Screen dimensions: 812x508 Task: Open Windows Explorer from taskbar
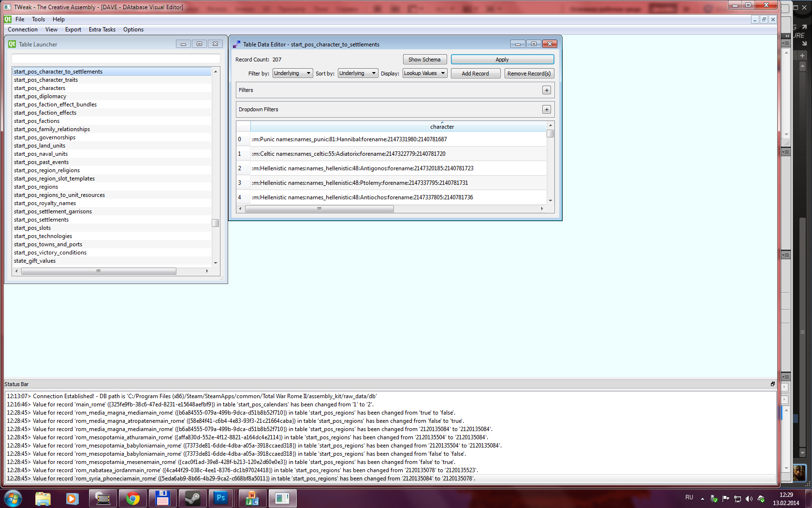(x=43, y=498)
